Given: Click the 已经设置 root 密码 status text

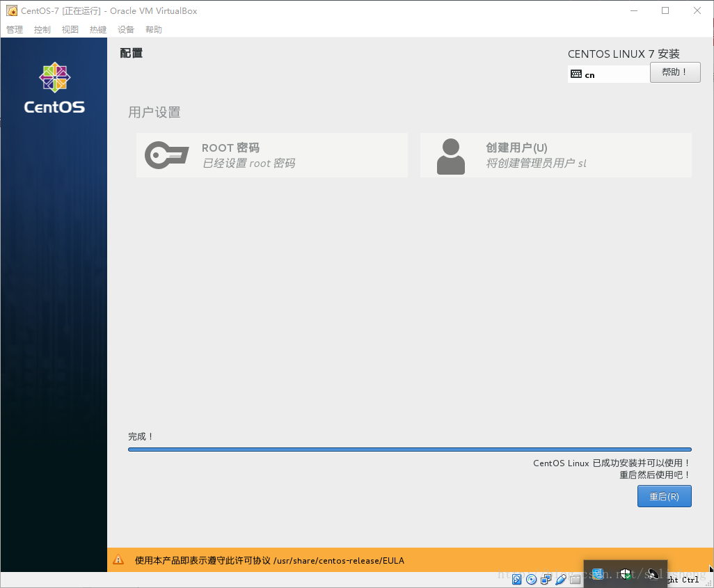Looking at the screenshot, I should 249,163.
